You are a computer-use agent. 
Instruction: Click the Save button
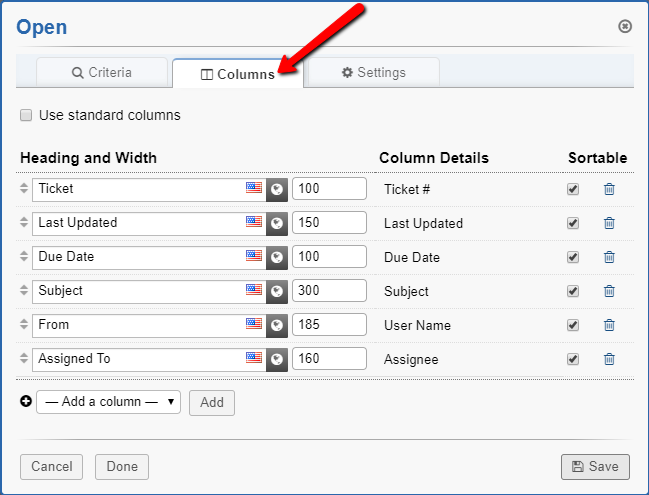(595, 466)
